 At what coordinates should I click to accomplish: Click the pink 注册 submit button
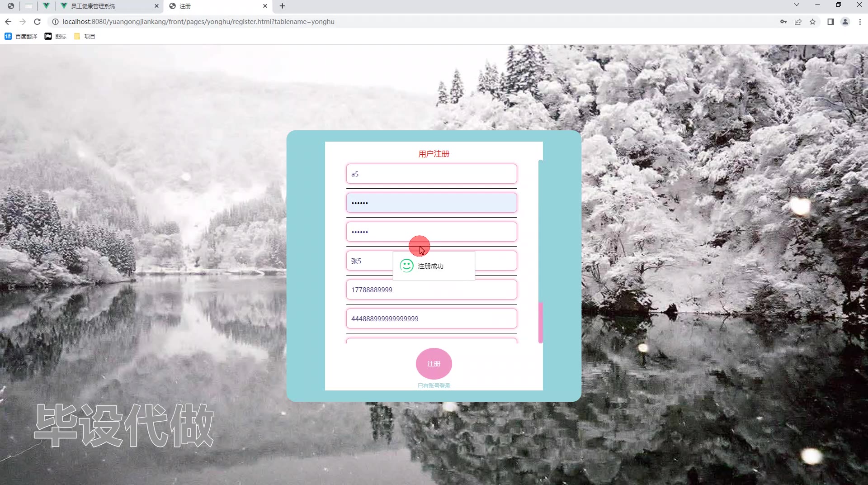[434, 364]
